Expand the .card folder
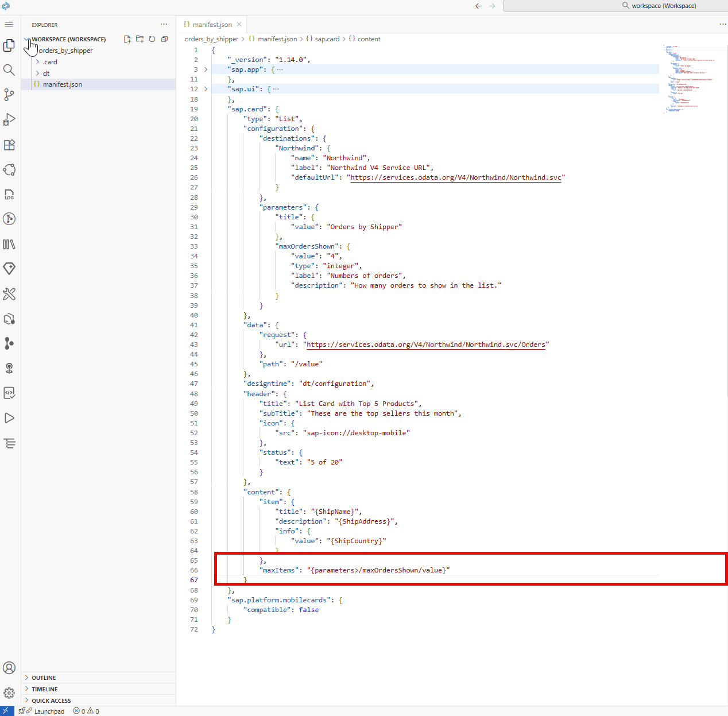 click(x=38, y=62)
